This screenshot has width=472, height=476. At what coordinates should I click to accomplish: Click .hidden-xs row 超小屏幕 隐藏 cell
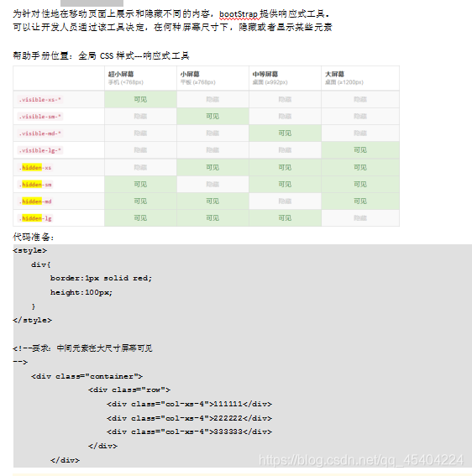coord(140,167)
